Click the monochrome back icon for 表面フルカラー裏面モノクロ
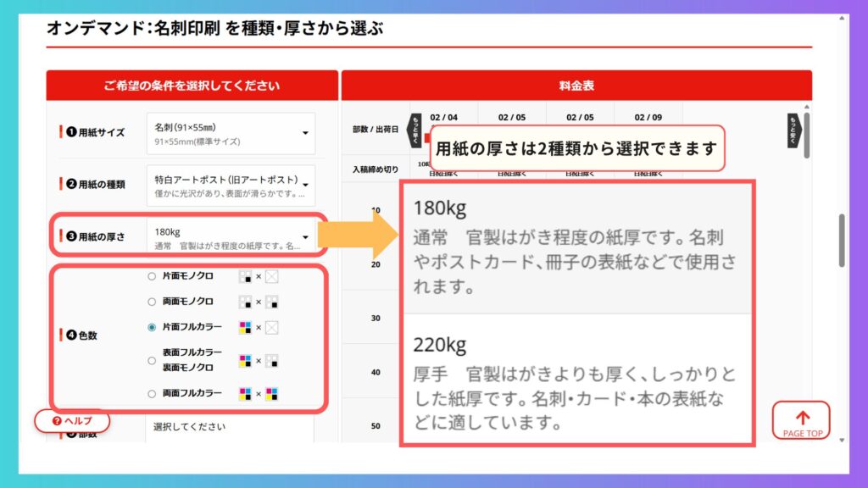 click(x=271, y=360)
